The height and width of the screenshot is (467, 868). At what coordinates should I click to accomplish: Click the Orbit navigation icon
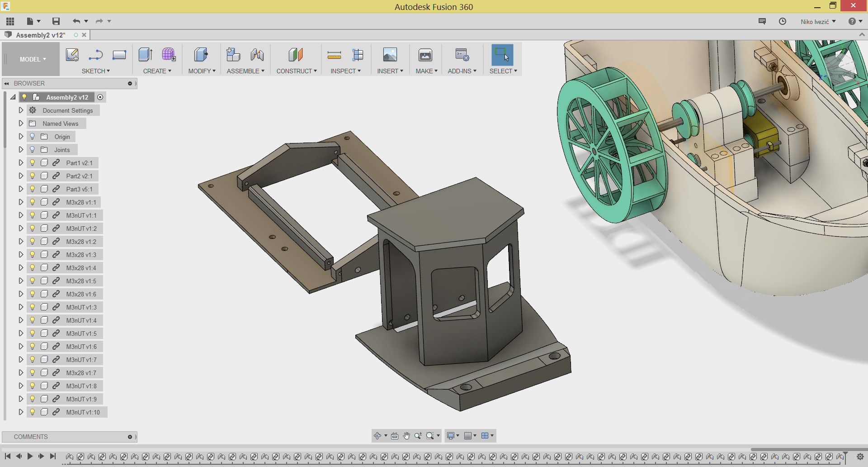coord(377,436)
